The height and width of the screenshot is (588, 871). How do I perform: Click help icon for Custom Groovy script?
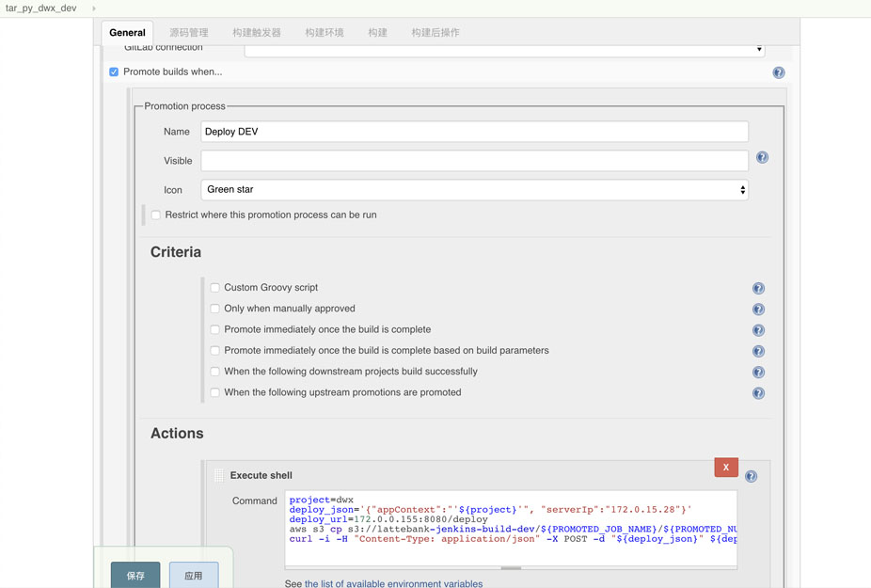[x=758, y=288]
